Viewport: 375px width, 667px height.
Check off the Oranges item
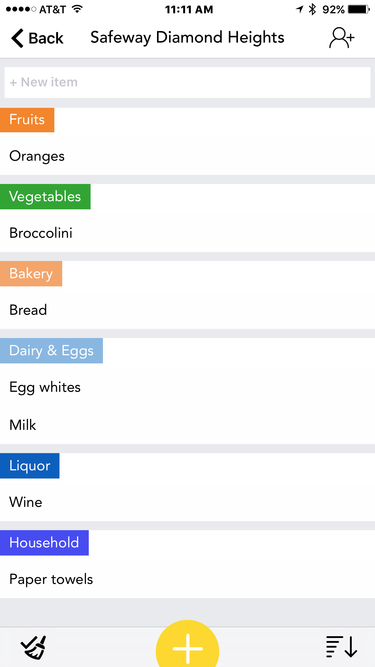pyautogui.click(x=188, y=156)
